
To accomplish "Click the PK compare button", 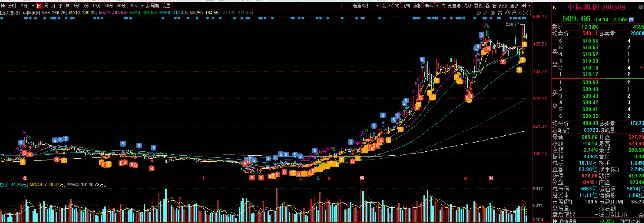I will 391,6.
